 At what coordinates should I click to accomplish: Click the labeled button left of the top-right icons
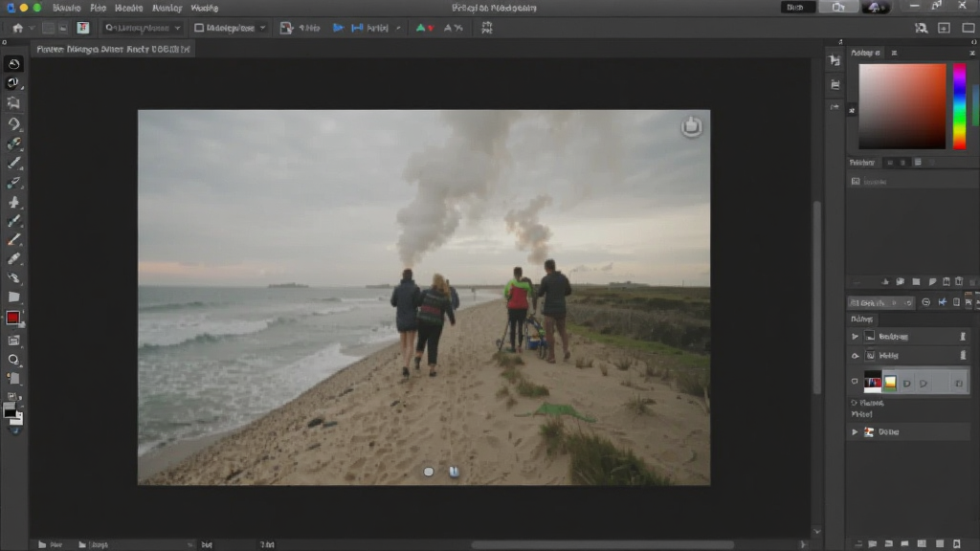[797, 8]
